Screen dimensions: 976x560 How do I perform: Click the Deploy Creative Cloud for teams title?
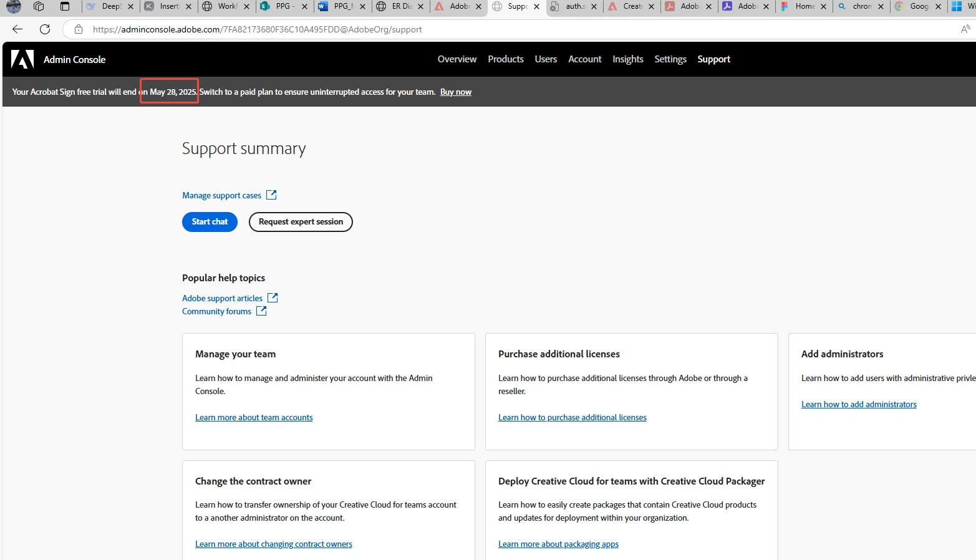pos(631,481)
